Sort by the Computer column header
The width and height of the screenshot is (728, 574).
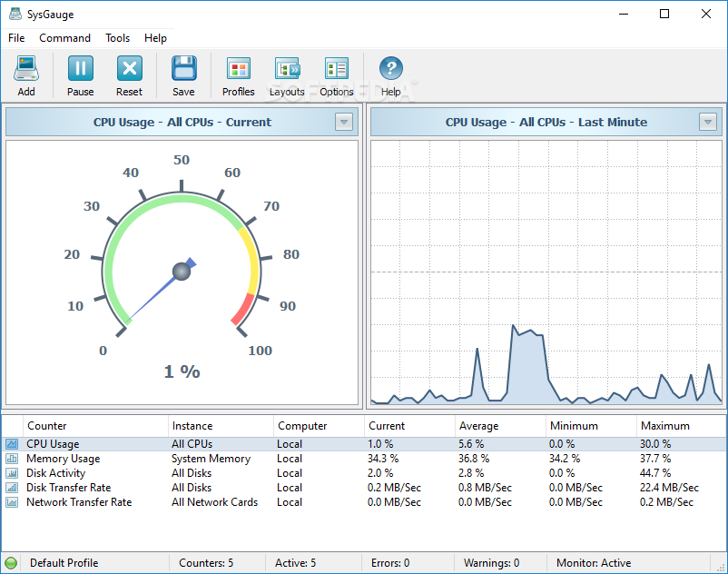tap(319, 426)
